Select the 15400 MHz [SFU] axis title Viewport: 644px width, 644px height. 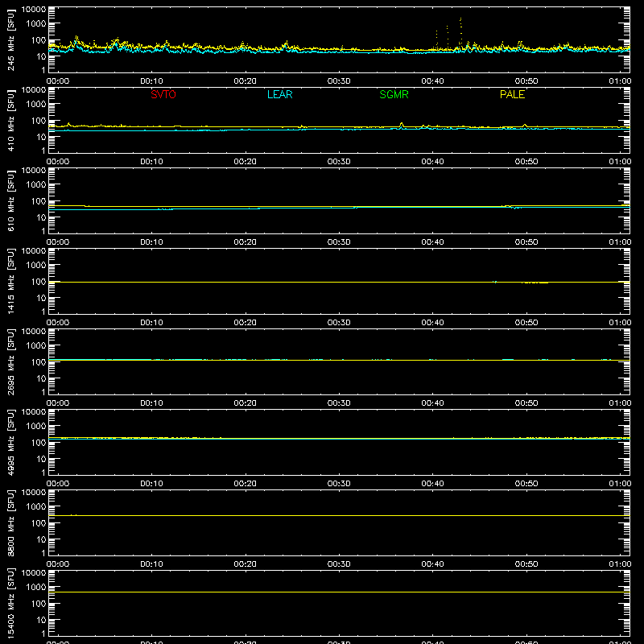coord(11,603)
